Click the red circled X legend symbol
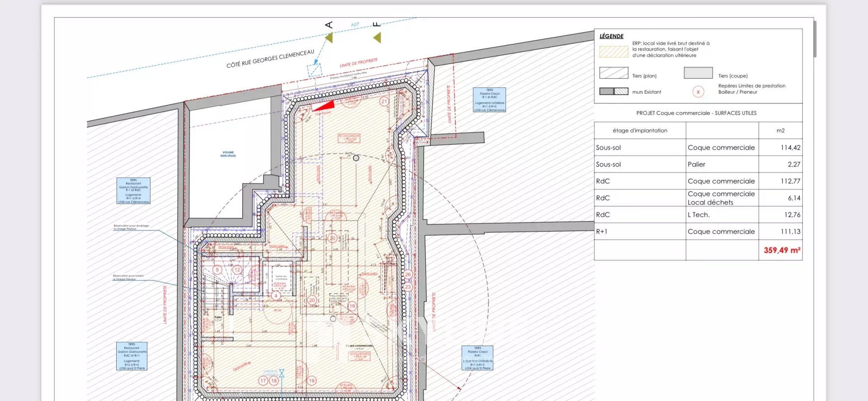Screen dimensions: 868x401 pyautogui.click(x=698, y=92)
